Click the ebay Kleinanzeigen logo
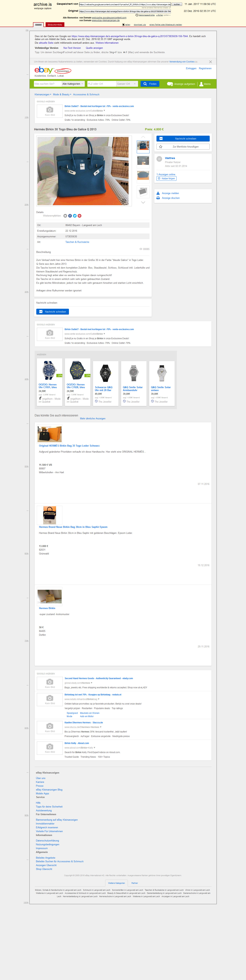The image size is (246, 980). (x=53, y=70)
